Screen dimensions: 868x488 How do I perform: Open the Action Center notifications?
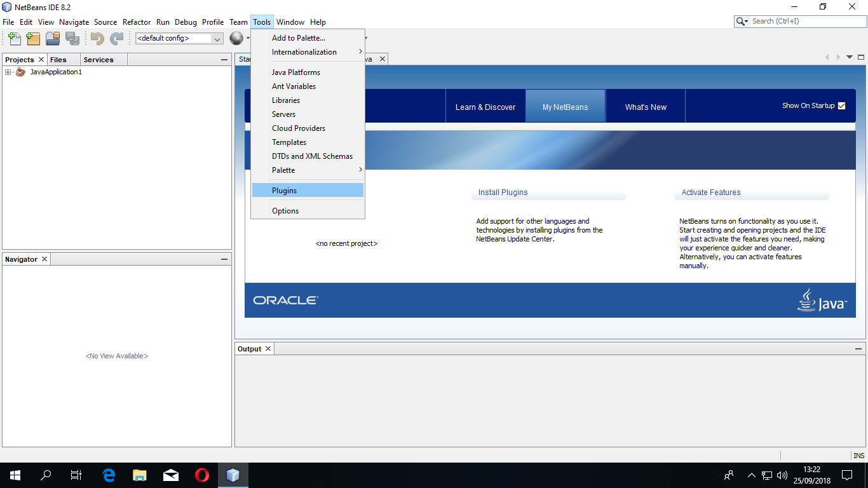click(847, 475)
